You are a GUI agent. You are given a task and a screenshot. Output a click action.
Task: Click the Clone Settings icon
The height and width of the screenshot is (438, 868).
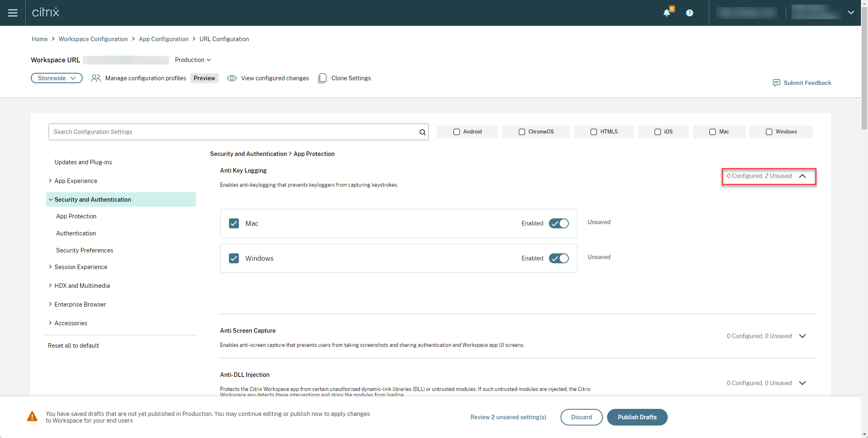[322, 78]
